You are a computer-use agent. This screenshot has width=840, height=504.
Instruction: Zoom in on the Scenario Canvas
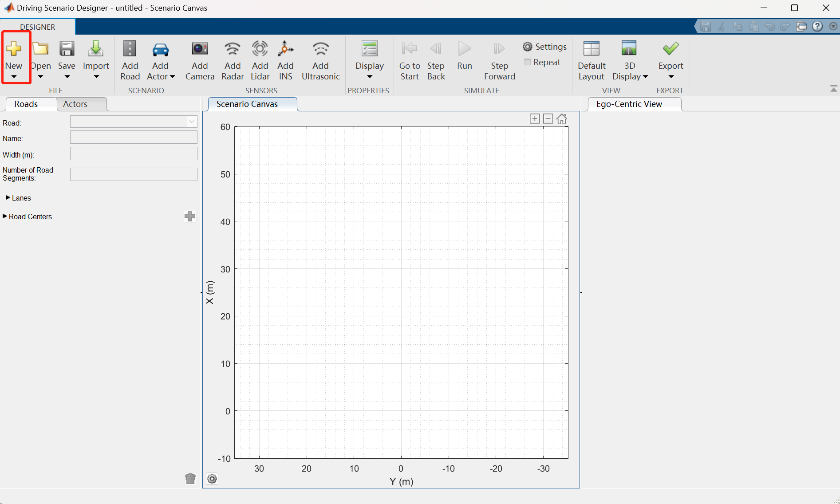pos(535,119)
